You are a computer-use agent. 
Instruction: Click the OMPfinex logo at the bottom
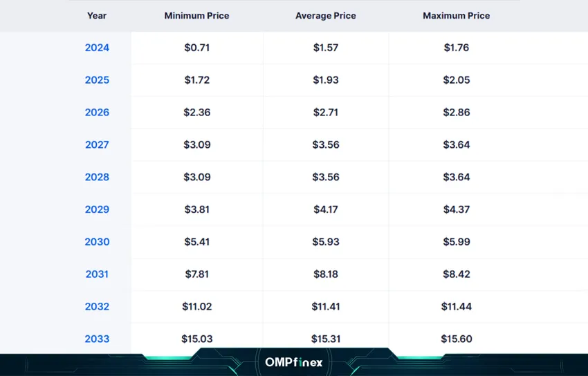[293, 362]
